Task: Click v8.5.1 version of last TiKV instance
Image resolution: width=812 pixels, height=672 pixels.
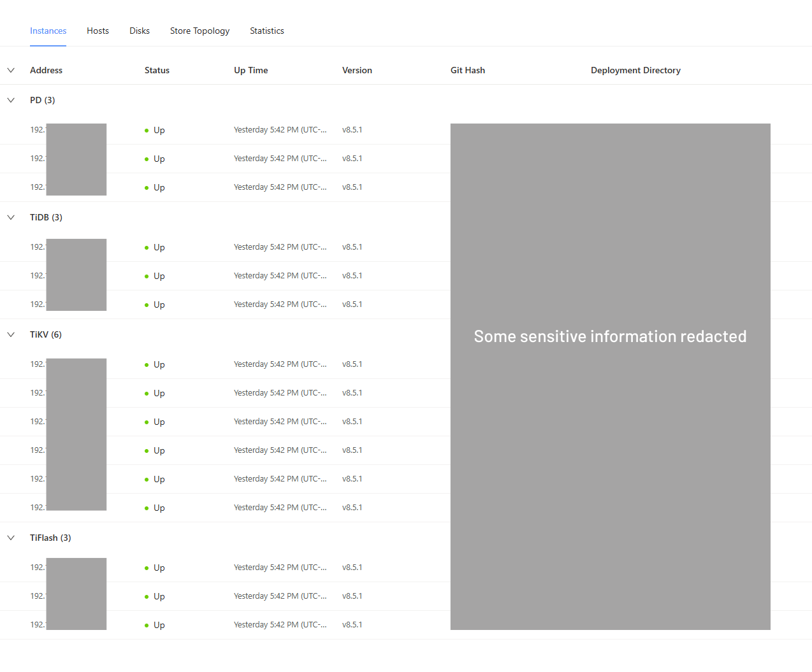Action: click(352, 508)
